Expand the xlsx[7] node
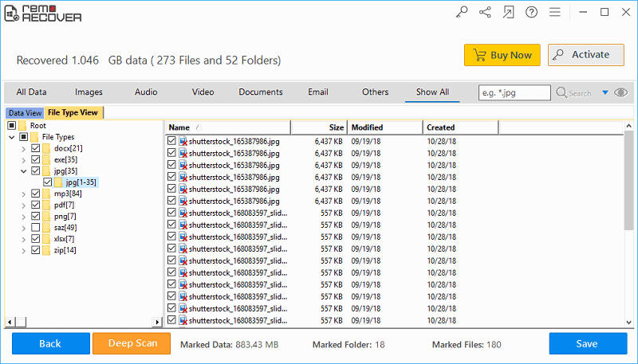The width and height of the screenshot is (638, 364). tap(24, 239)
